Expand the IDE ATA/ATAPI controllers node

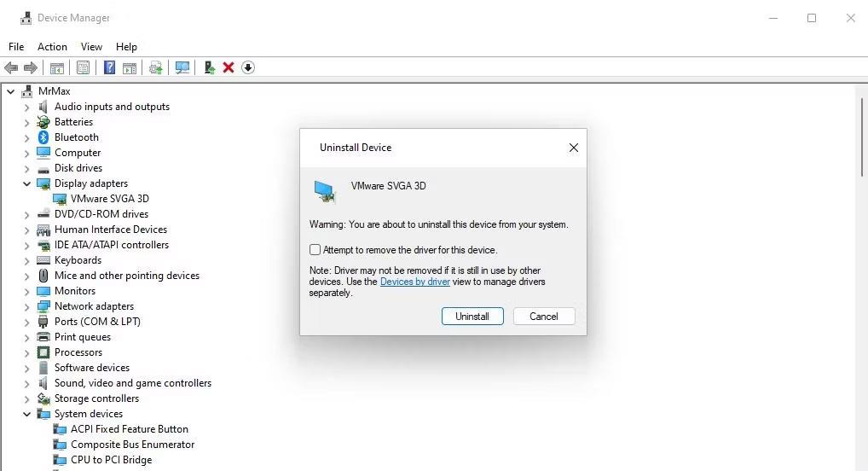point(26,245)
